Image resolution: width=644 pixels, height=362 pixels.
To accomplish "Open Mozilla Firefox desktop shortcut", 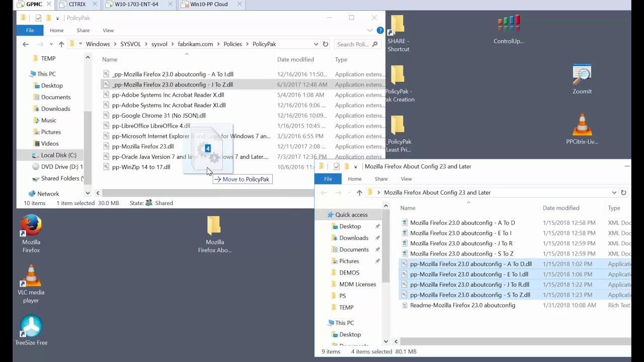I will coord(31,234).
